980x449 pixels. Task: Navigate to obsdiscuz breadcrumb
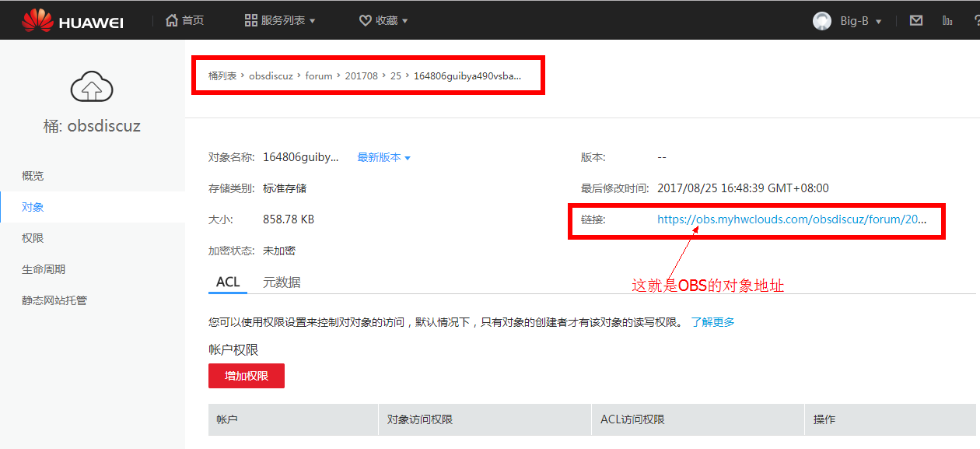coord(271,76)
